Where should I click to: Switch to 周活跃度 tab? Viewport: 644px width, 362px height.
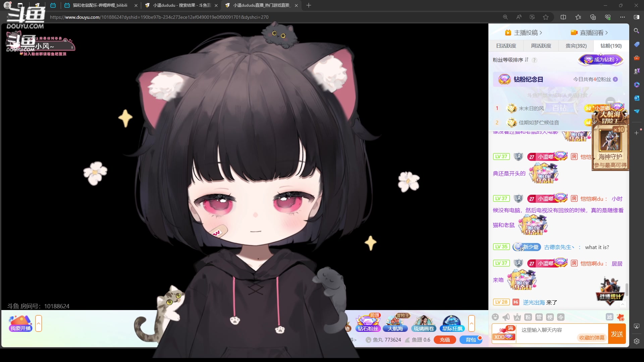tap(541, 46)
